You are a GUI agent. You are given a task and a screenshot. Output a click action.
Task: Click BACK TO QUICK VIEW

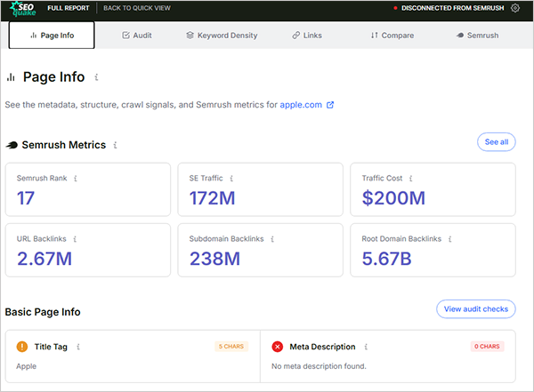pyautogui.click(x=137, y=8)
